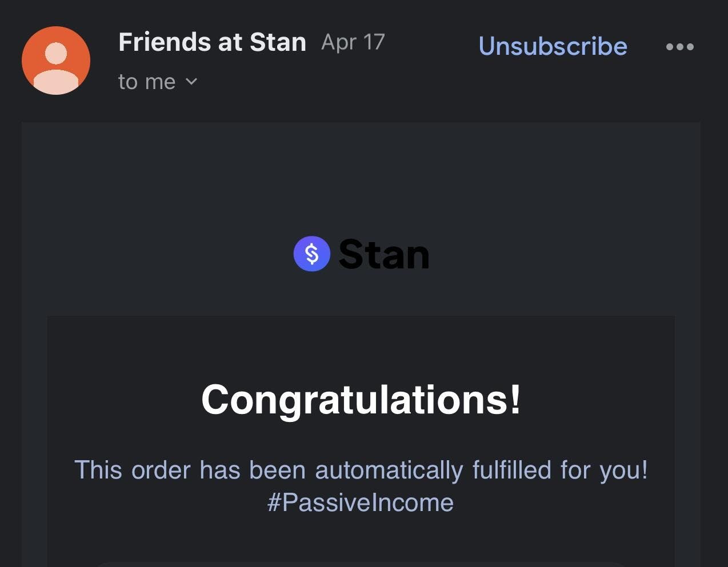The width and height of the screenshot is (728, 567).
Task: Click the #PassiveIncome hashtag
Action: 361,502
